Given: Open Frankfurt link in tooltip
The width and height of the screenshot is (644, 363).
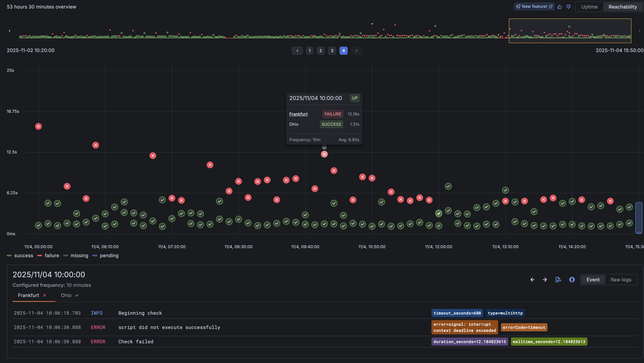Looking at the screenshot, I should coord(298,114).
